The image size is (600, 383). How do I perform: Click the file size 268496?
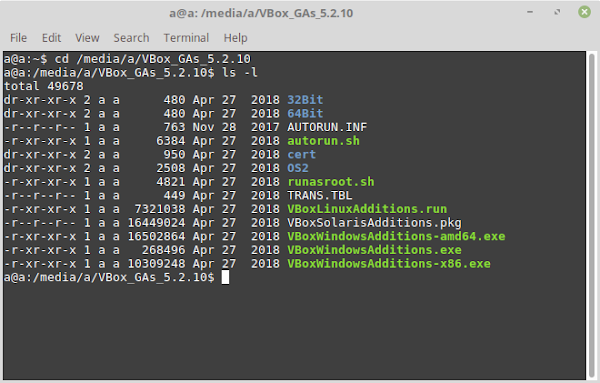coord(164,250)
